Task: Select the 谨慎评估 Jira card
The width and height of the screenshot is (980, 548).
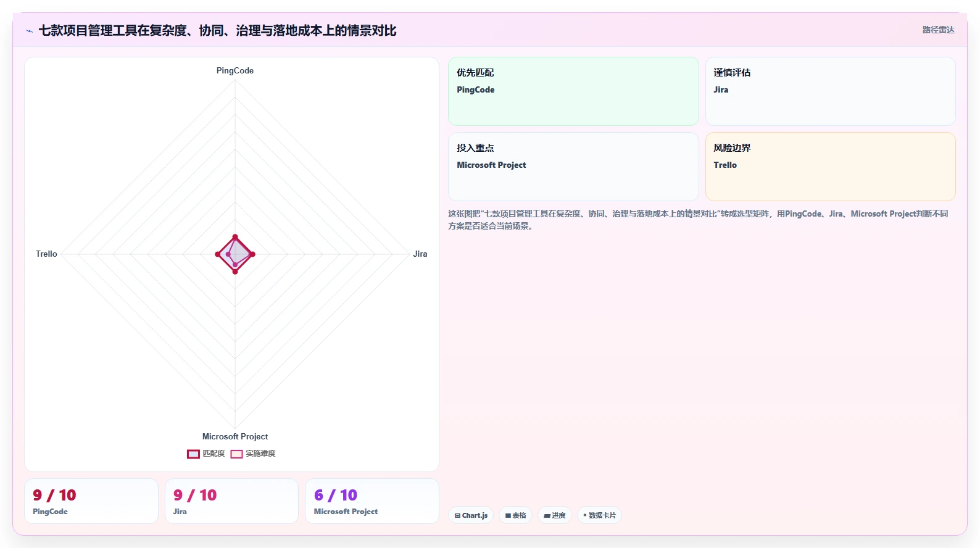Action: 830,91
